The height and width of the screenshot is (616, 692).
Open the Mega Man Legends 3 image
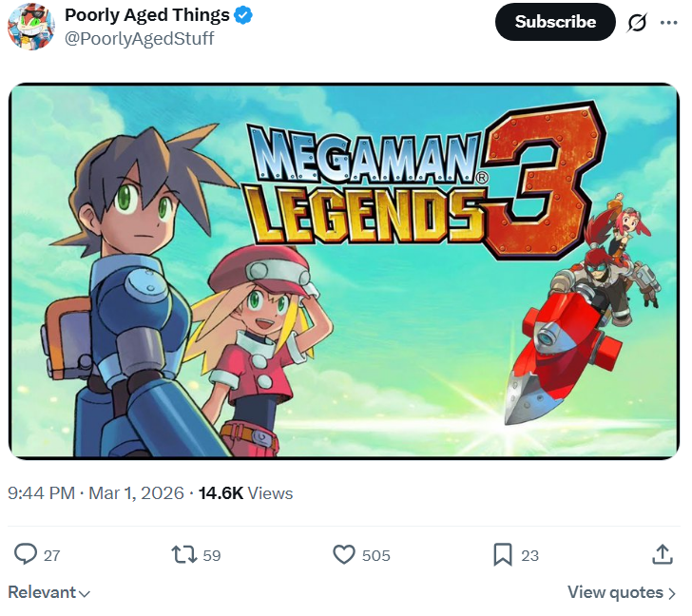click(x=344, y=271)
